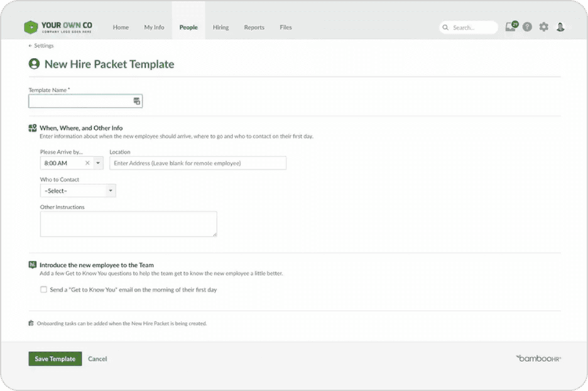This screenshot has height=391, width=588.
Task: Click inside the Location address field
Action: [198, 163]
